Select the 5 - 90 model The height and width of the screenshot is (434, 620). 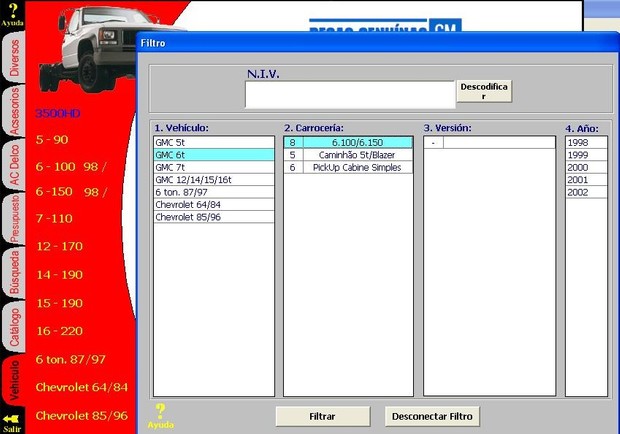[52, 140]
